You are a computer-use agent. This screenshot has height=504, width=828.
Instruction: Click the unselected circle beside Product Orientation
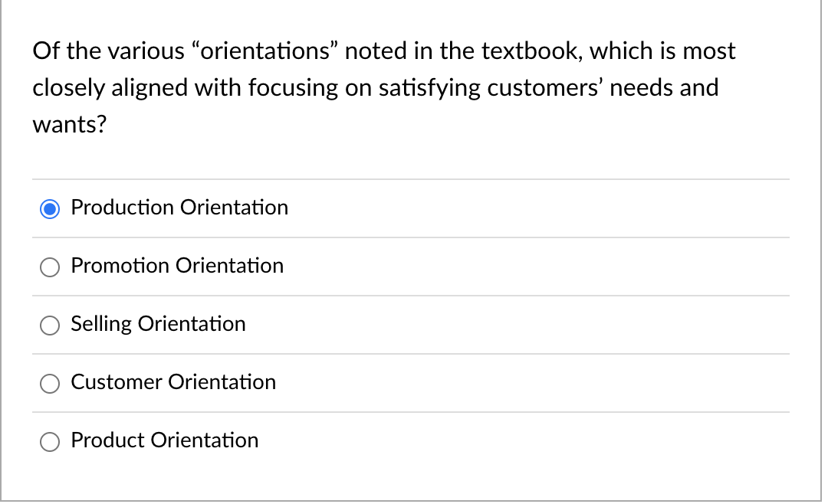(49, 441)
